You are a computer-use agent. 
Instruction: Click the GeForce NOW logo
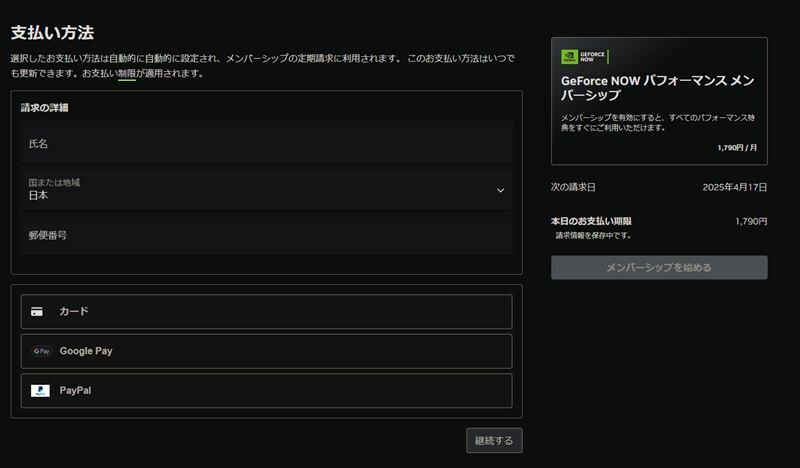click(x=584, y=57)
